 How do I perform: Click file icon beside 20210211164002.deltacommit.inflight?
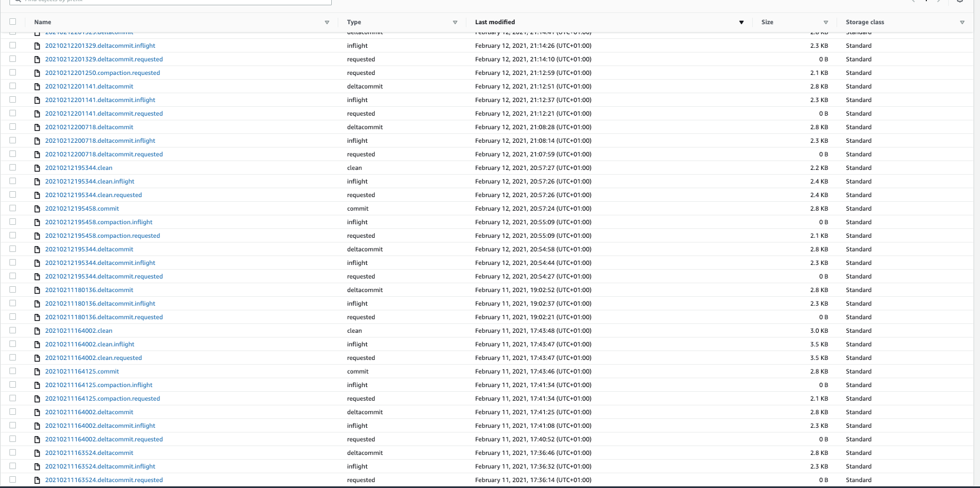[37, 426]
